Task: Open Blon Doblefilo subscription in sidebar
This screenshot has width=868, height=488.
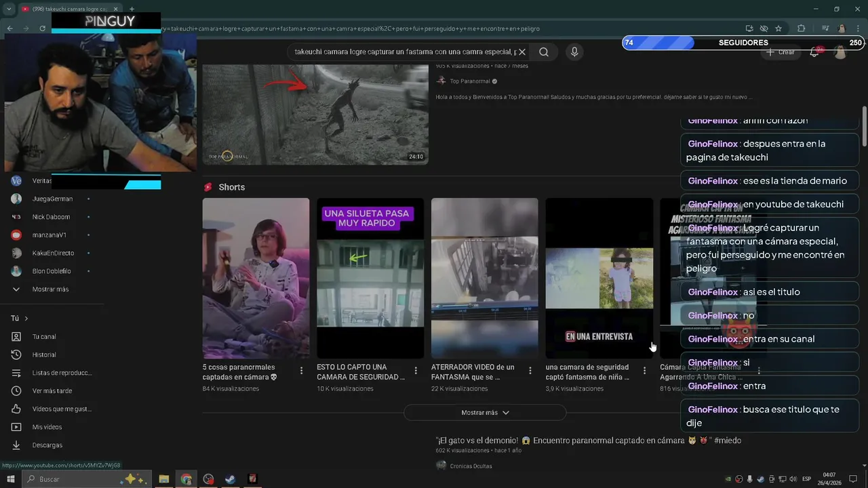Action: pyautogui.click(x=52, y=271)
